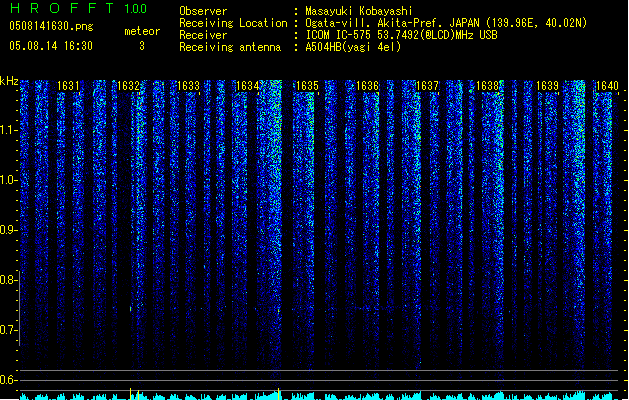Click observer name Masayuki Kobayashi
Viewport: 629px width, 400px height.
[x=359, y=11]
